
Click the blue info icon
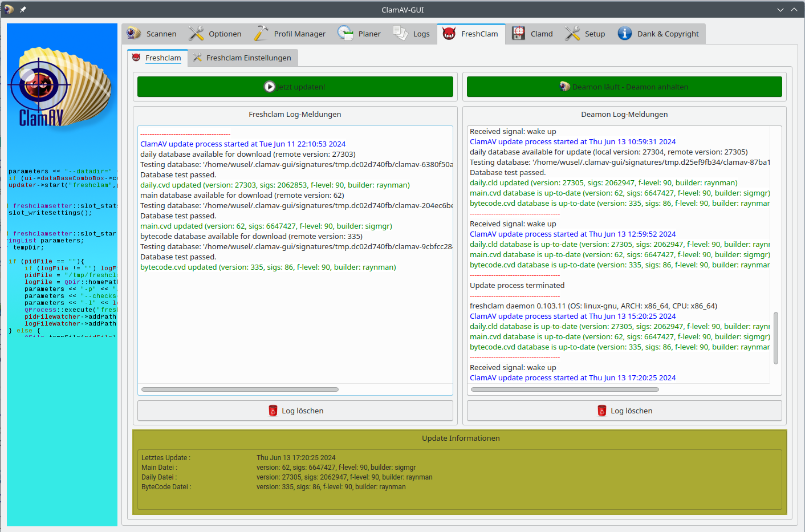click(625, 34)
